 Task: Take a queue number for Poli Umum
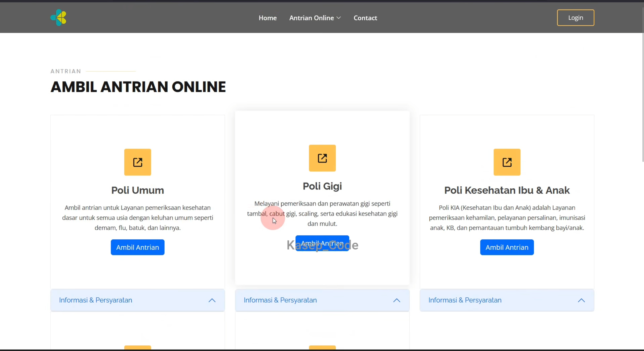point(138,247)
